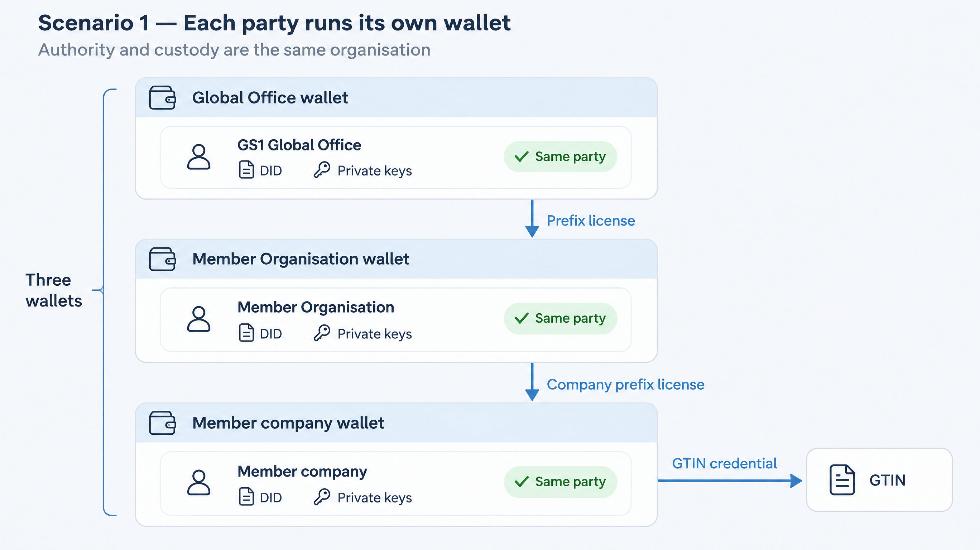Click the key icon under Member company
The image size is (980, 550).
(x=322, y=497)
